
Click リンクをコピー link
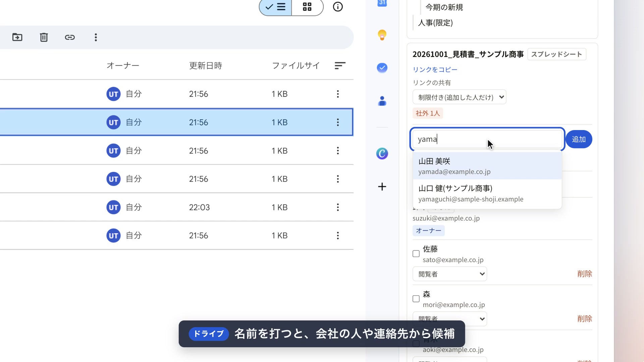pos(435,70)
